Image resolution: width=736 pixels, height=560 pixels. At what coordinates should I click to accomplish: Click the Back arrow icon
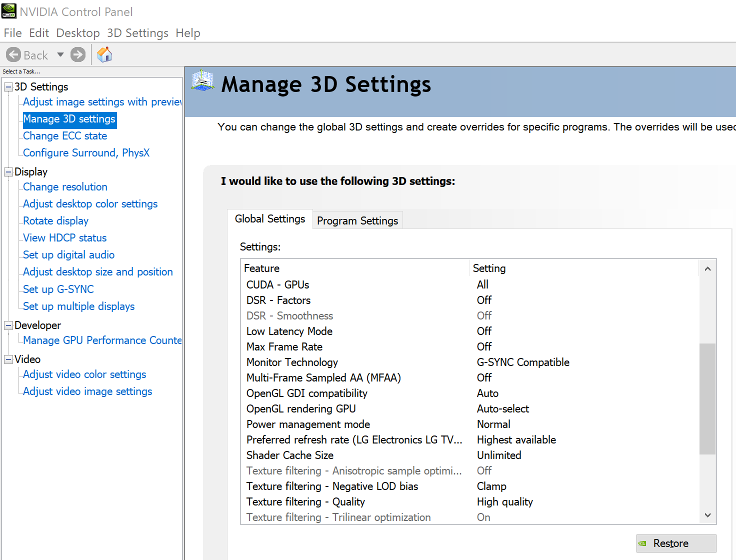[13, 54]
